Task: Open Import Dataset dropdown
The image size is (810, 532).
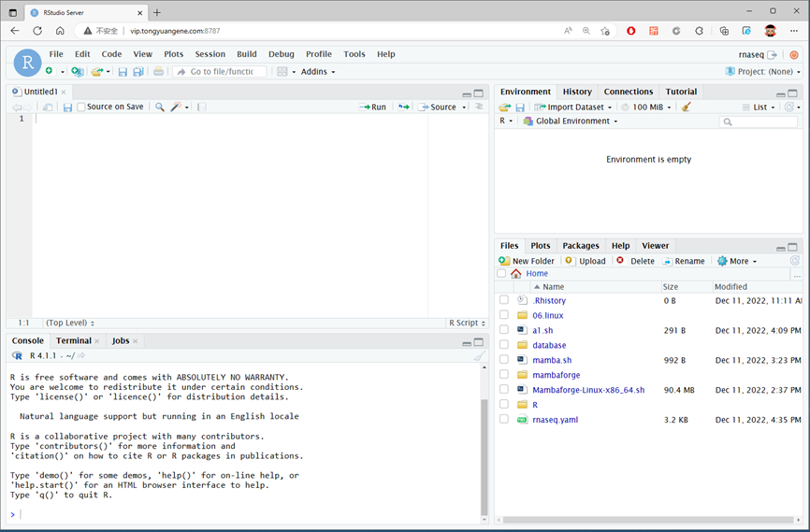Action: click(573, 107)
